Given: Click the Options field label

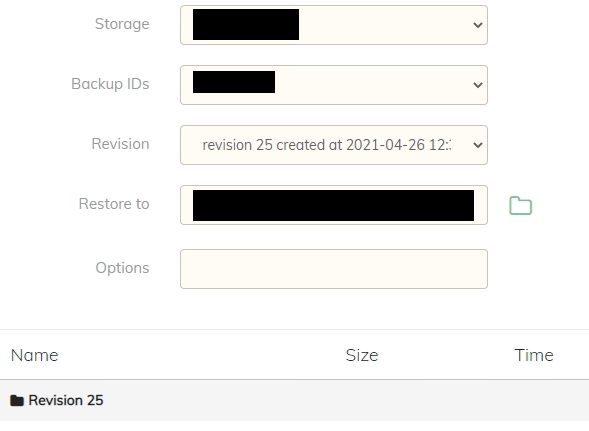Looking at the screenshot, I should pyautogui.click(x=122, y=268).
